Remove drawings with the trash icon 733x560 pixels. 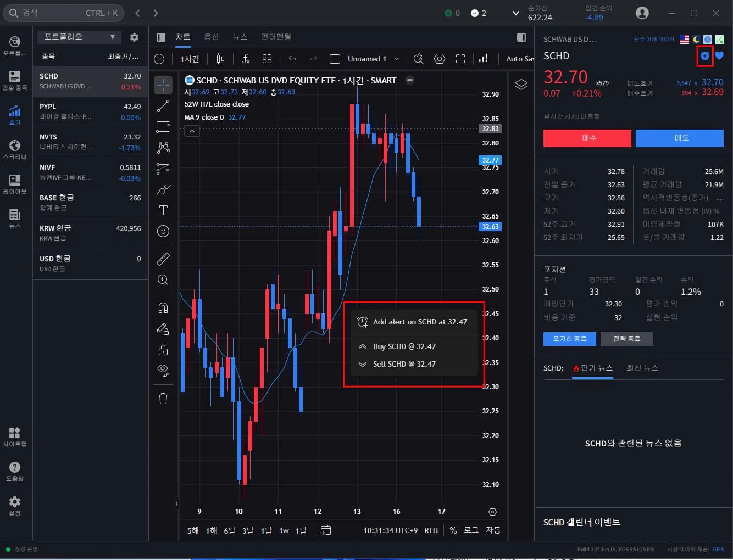(163, 398)
